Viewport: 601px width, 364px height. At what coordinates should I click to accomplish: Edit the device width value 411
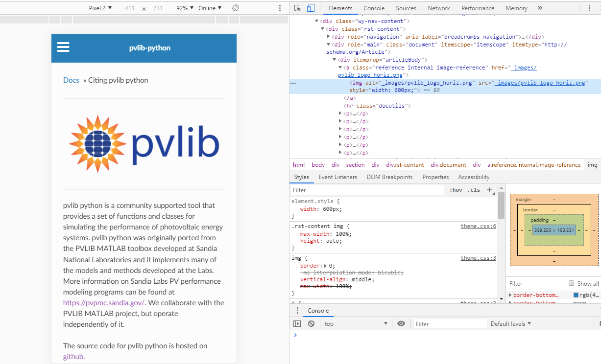[x=130, y=8]
